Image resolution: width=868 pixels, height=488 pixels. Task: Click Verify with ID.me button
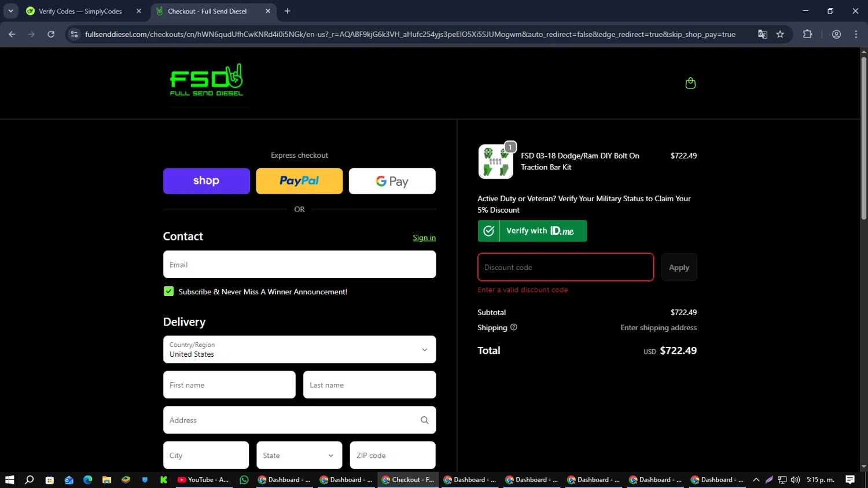(532, 231)
